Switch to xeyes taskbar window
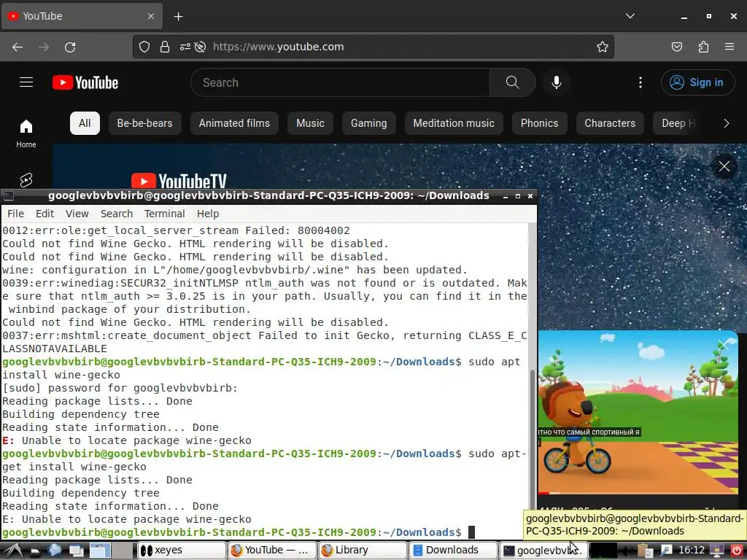747x560 pixels. (x=182, y=551)
